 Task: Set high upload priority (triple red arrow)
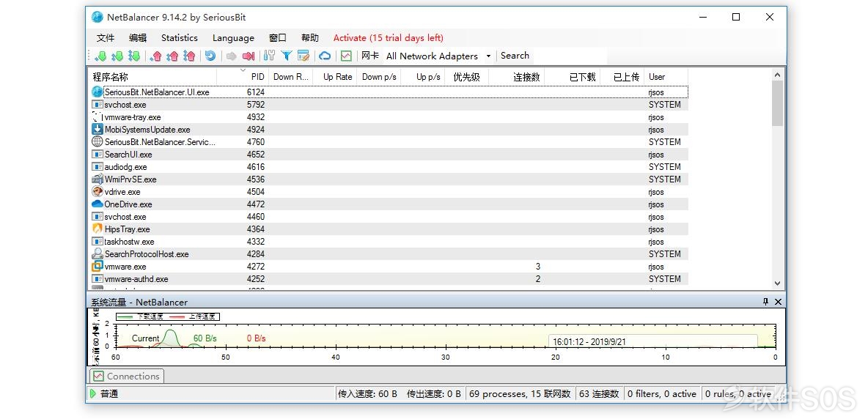coord(189,56)
